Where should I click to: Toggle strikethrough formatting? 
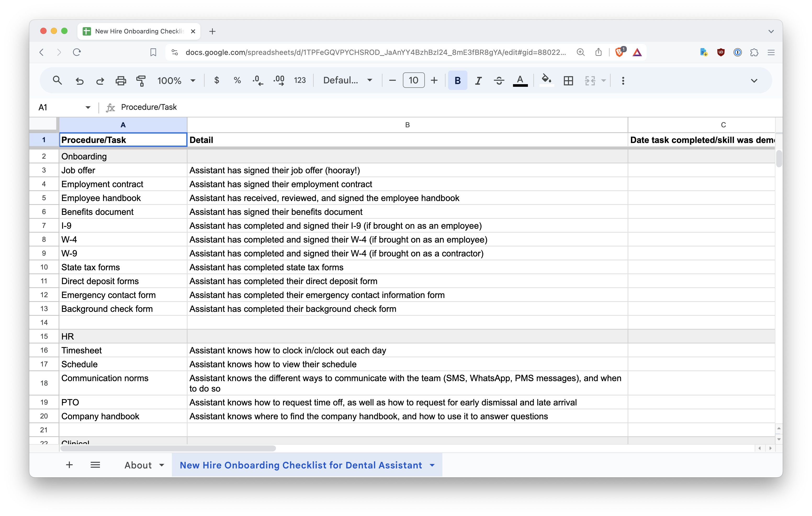click(499, 81)
